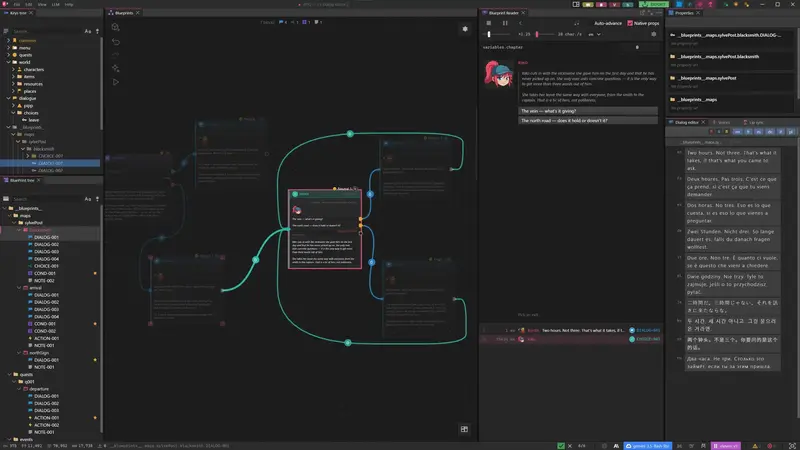Click the grid layout icon at canvas bottom right
This screenshot has height=450, width=800.
point(464,429)
